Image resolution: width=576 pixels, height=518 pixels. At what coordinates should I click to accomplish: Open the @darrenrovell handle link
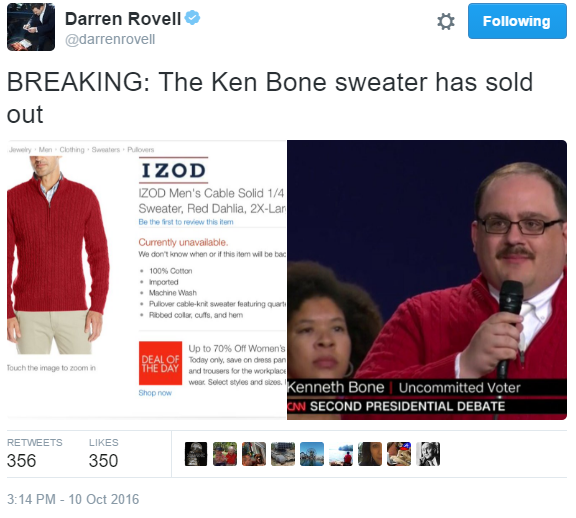pyautogui.click(x=110, y=39)
